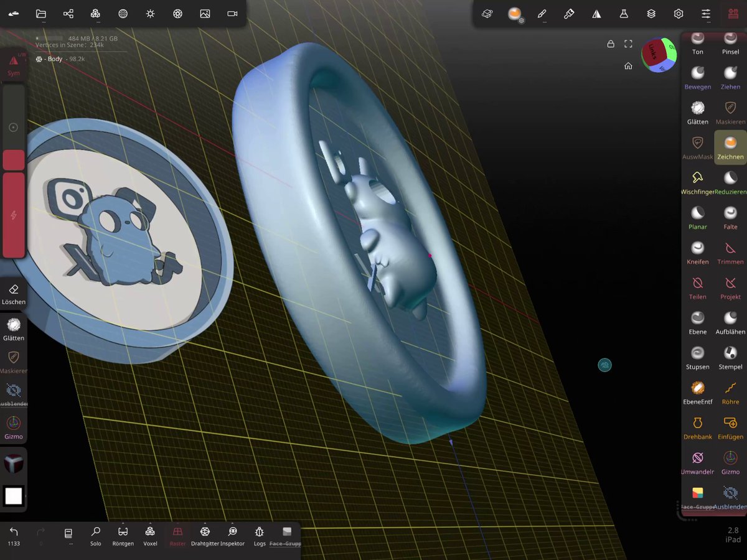Toggle the Logs bug option

tap(260, 536)
